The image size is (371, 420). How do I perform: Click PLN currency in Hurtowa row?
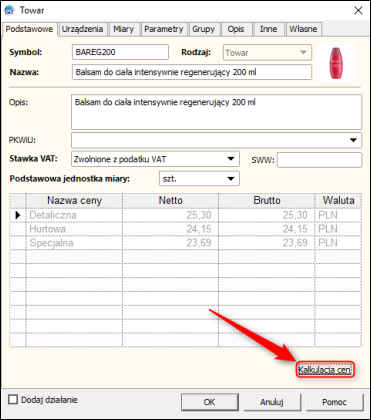[x=328, y=229]
